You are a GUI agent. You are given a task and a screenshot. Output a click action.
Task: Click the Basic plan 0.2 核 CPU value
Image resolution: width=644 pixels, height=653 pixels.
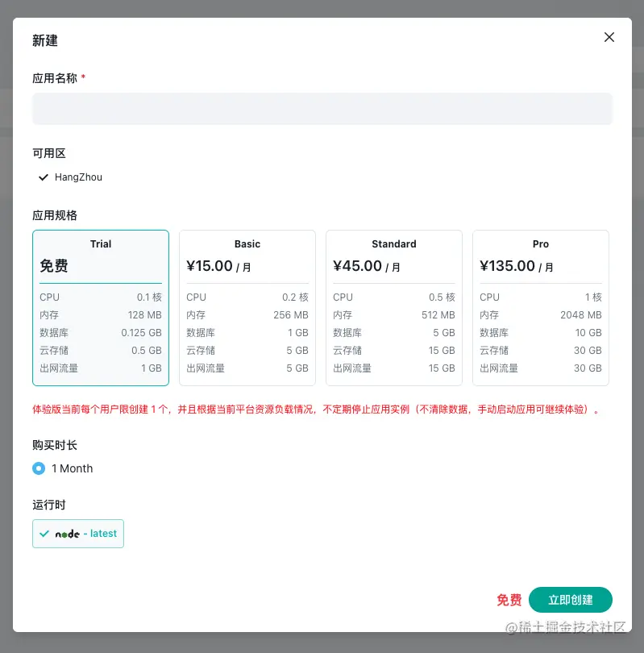295,297
